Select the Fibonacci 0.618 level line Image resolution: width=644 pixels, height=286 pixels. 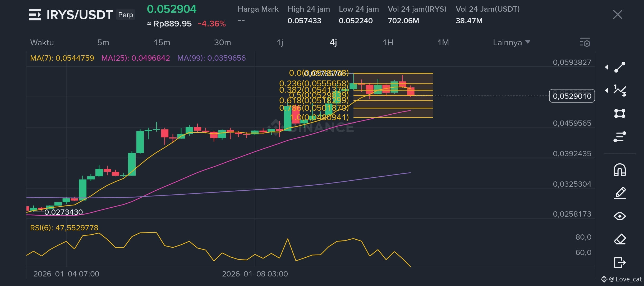pyautogui.click(x=393, y=101)
